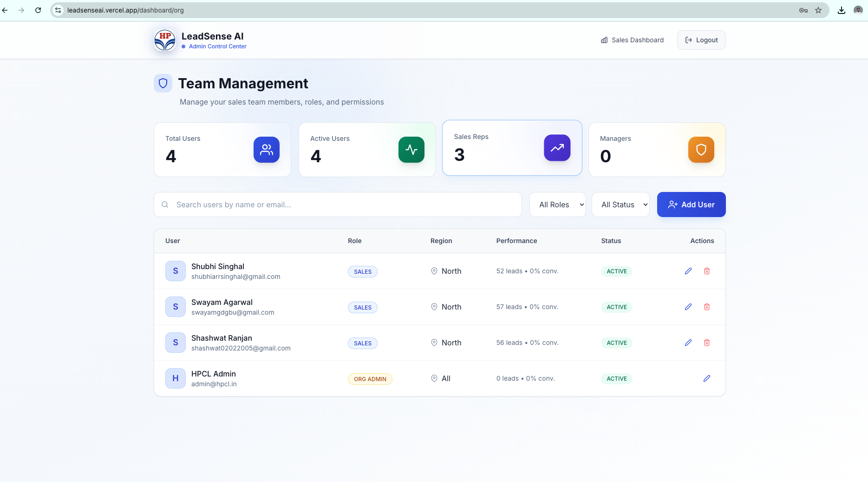Viewport: 868px width, 482px height.
Task: Open the All Status dropdown
Action: click(x=620, y=205)
